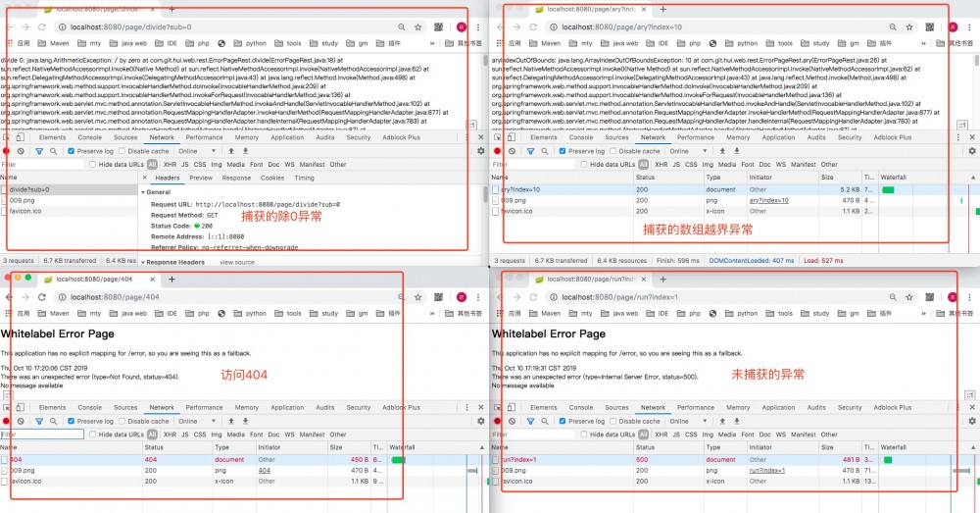Open the QR code extension in run?index=1 window
This screenshot has height=513, width=980.
929,297
